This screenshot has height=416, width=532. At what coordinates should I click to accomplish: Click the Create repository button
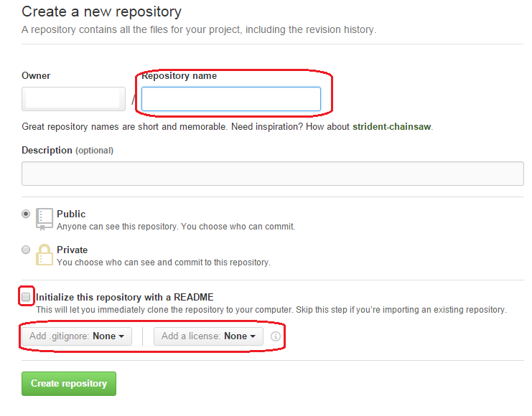69,384
